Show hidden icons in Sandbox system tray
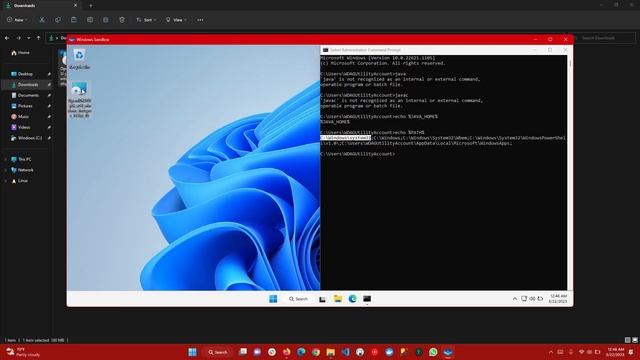The width and height of the screenshot is (640, 360). pos(515,299)
